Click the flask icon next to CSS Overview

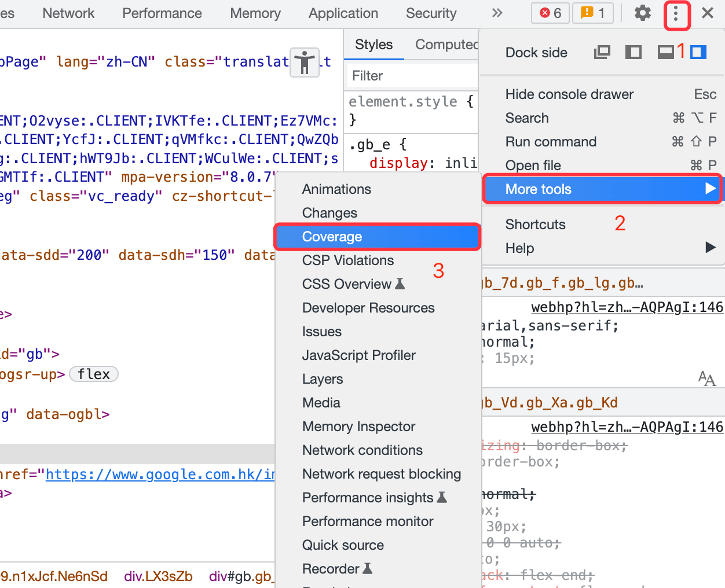click(x=400, y=284)
